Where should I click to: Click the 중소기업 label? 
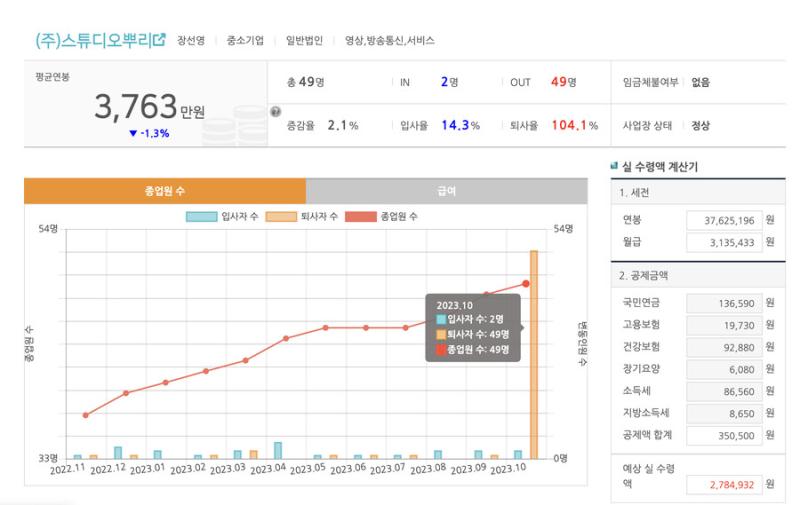[x=245, y=40]
